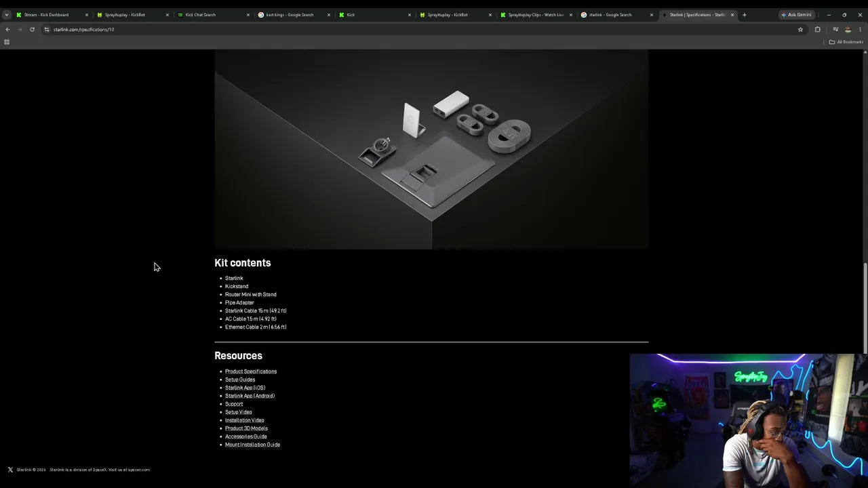Open the Extensions puzzle icon
Viewport: 868px width, 488px height.
coord(817,29)
